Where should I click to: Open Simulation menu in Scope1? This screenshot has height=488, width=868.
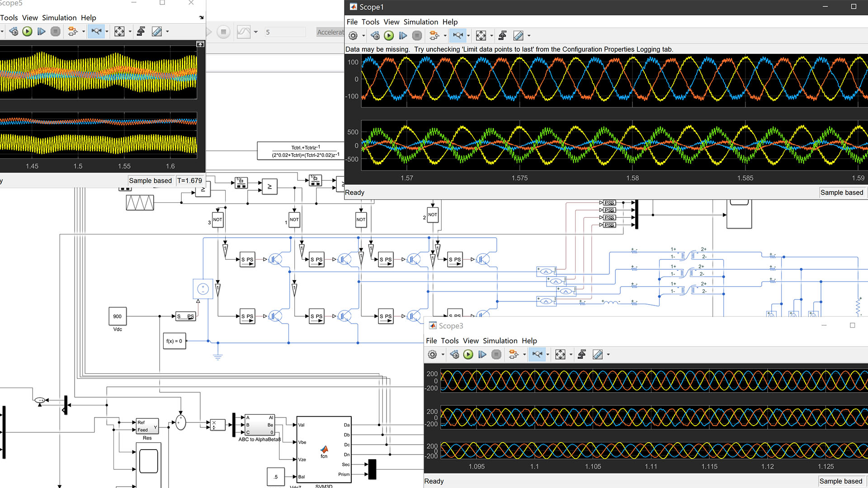pos(420,22)
